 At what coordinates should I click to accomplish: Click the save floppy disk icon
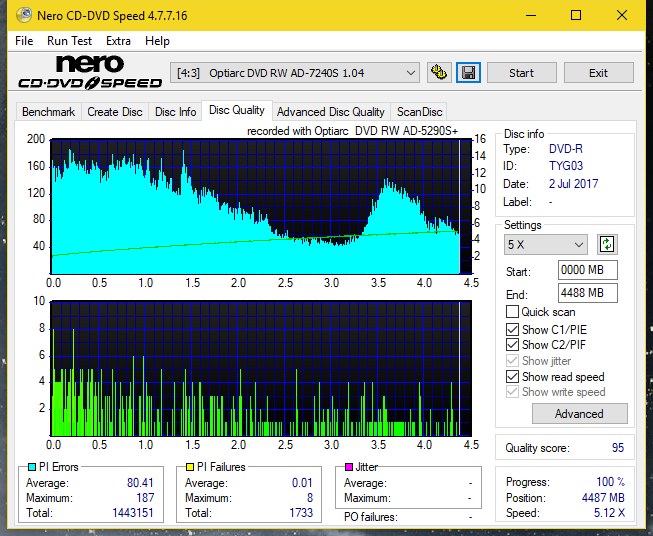tap(468, 73)
